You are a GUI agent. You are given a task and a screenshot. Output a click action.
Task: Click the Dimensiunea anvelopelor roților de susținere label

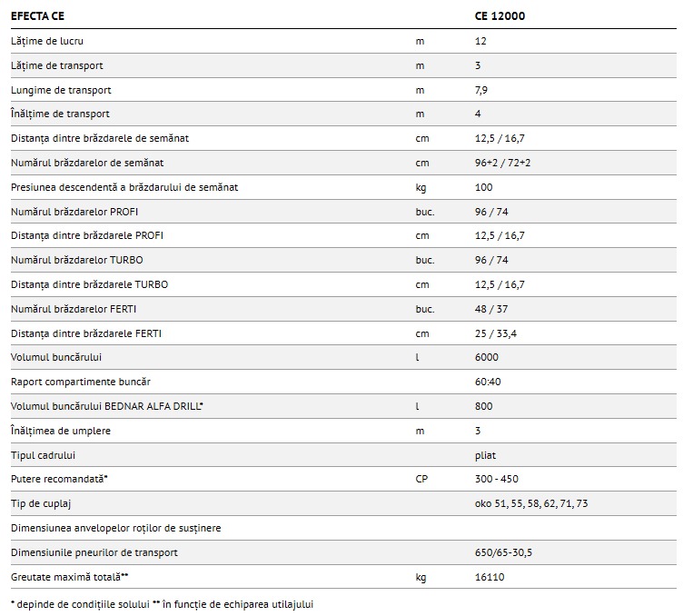115,528
